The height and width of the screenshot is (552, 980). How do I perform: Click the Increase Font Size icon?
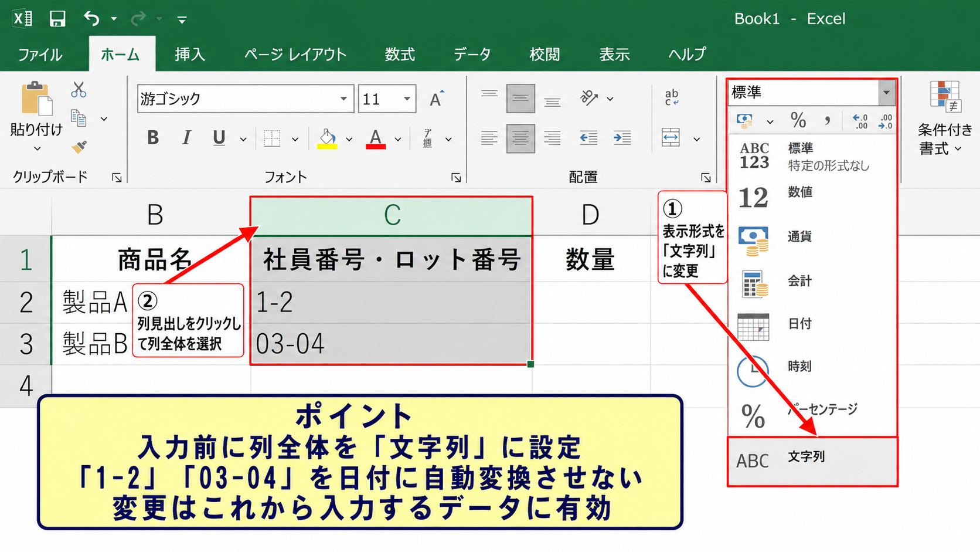click(436, 99)
